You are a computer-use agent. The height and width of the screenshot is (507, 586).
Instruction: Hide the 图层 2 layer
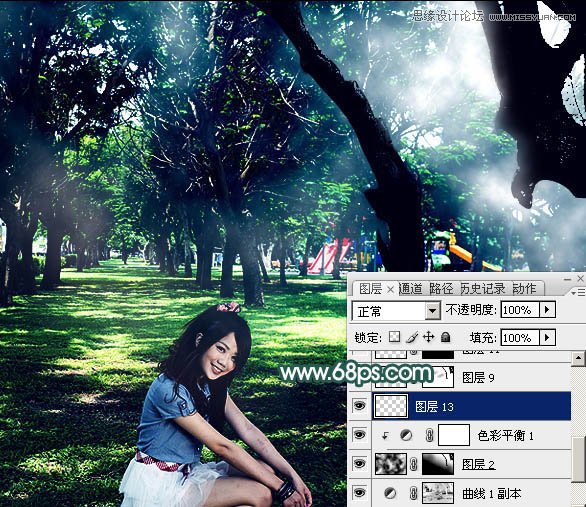tap(359, 464)
